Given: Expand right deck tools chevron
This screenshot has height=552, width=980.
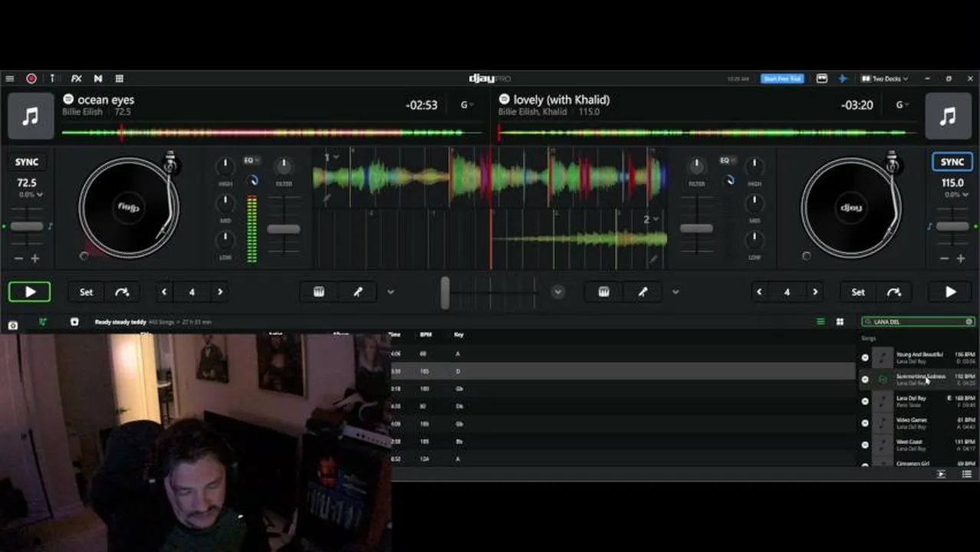Looking at the screenshot, I should pyautogui.click(x=676, y=292).
